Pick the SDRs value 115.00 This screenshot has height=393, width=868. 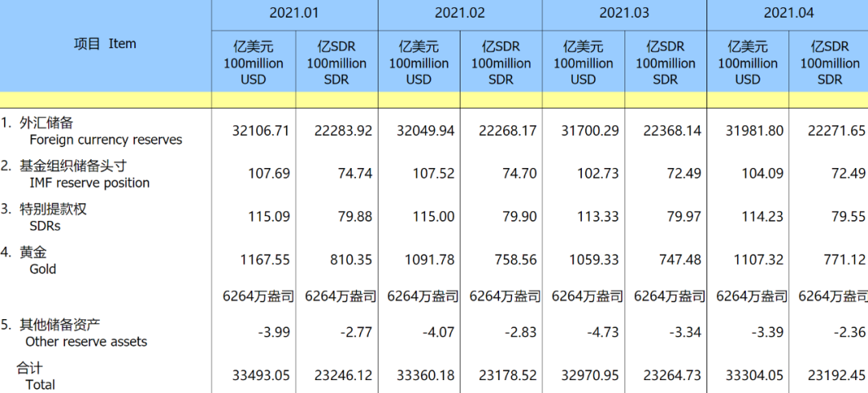point(435,216)
